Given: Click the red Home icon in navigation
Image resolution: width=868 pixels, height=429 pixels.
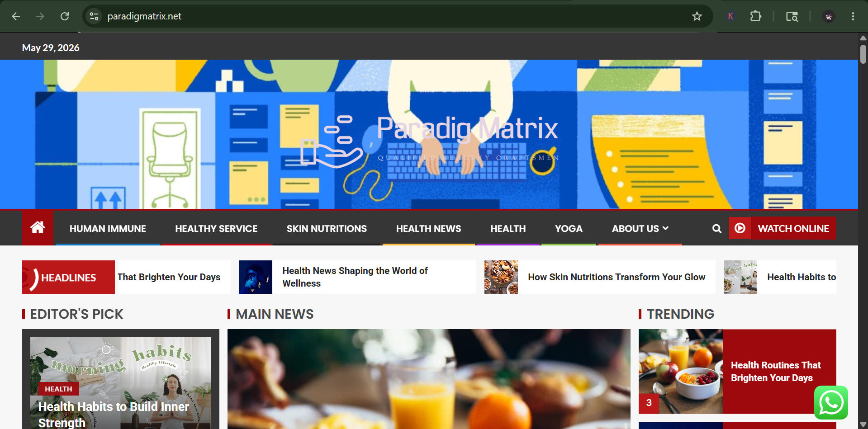Looking at the screenshot, I should click(x=38, y=227).
